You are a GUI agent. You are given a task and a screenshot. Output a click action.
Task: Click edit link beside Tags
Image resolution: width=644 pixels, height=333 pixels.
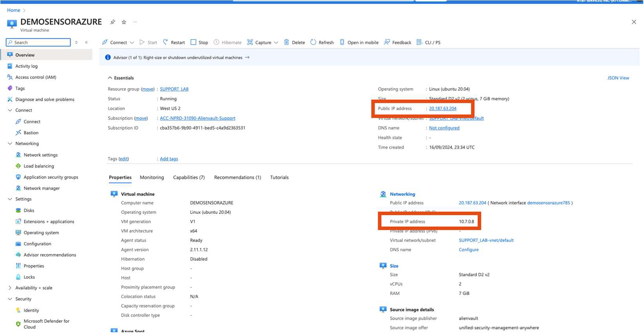tap(124, 159)
